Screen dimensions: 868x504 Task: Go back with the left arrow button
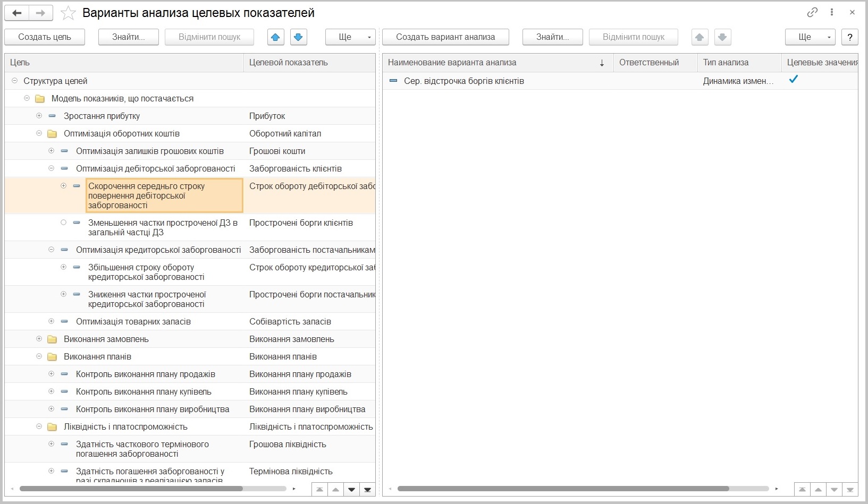coord(17,13)
